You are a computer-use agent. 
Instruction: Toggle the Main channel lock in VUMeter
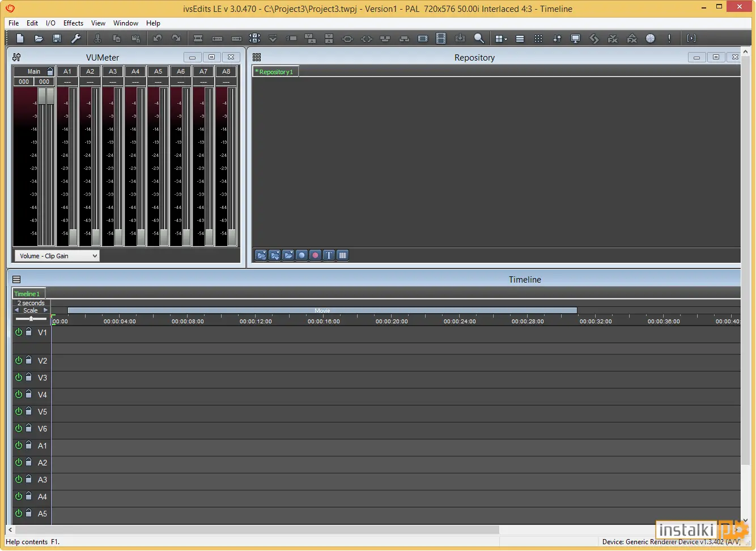tap(50, 71)
